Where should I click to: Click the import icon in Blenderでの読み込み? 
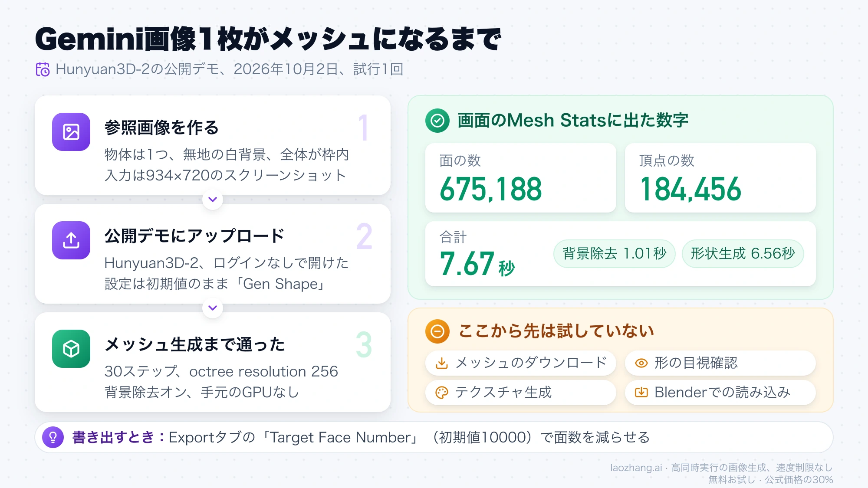(641, 393)
